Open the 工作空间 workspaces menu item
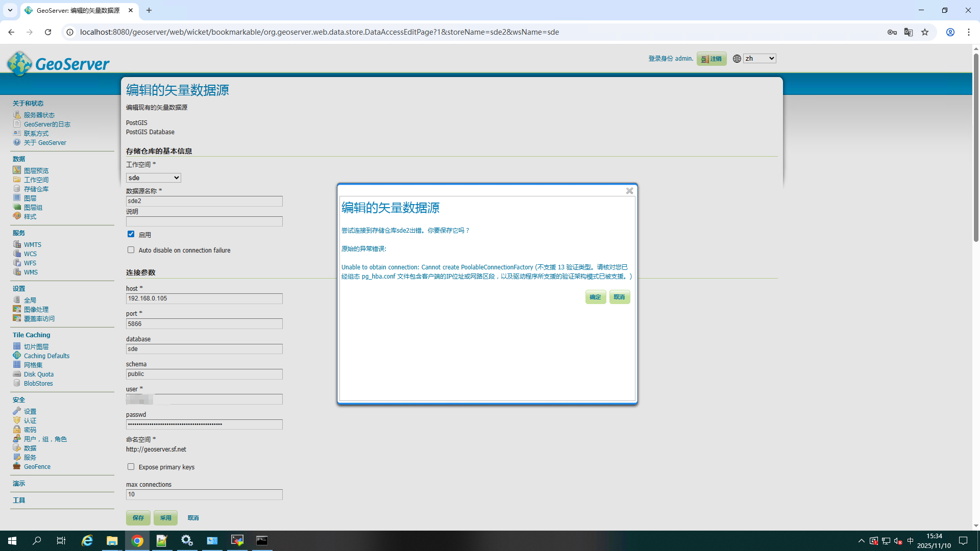Image resolution: width=980 pixels, height=551 pixels. (x=36, y=180)
